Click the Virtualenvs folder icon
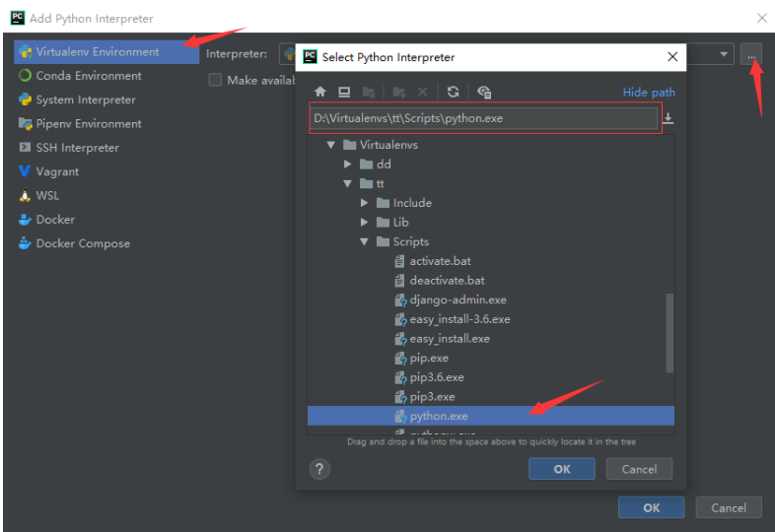The height and width of the screenshot is (532, 775). point(349,145)
